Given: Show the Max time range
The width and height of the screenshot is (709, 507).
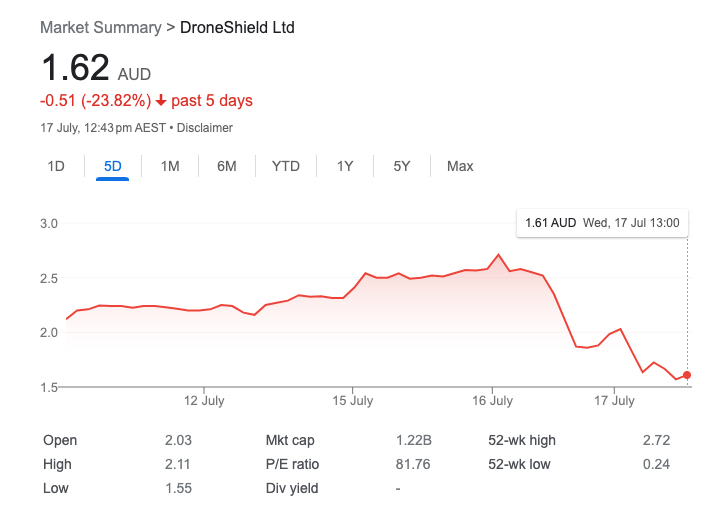Looking at the screenshot, I should tap(460, 166).
